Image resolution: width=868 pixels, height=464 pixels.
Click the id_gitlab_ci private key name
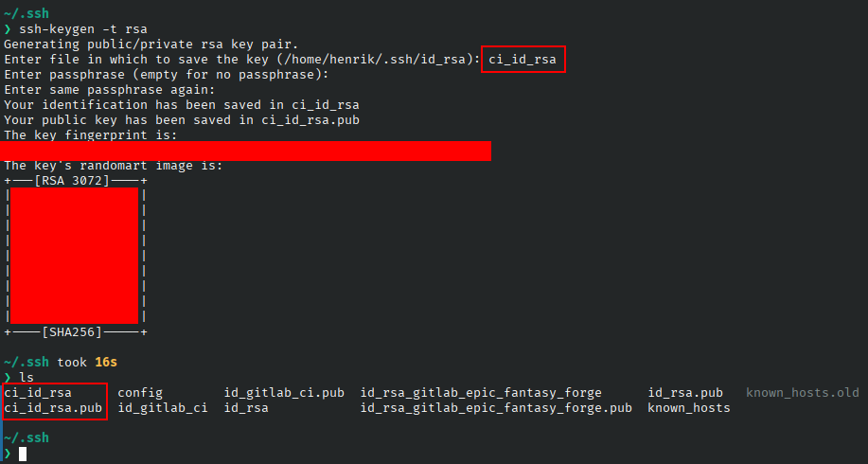(163, 408)
